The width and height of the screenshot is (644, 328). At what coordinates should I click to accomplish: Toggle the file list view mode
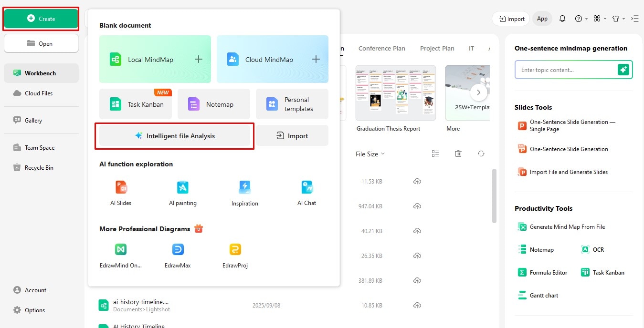(x=435, y=154)
